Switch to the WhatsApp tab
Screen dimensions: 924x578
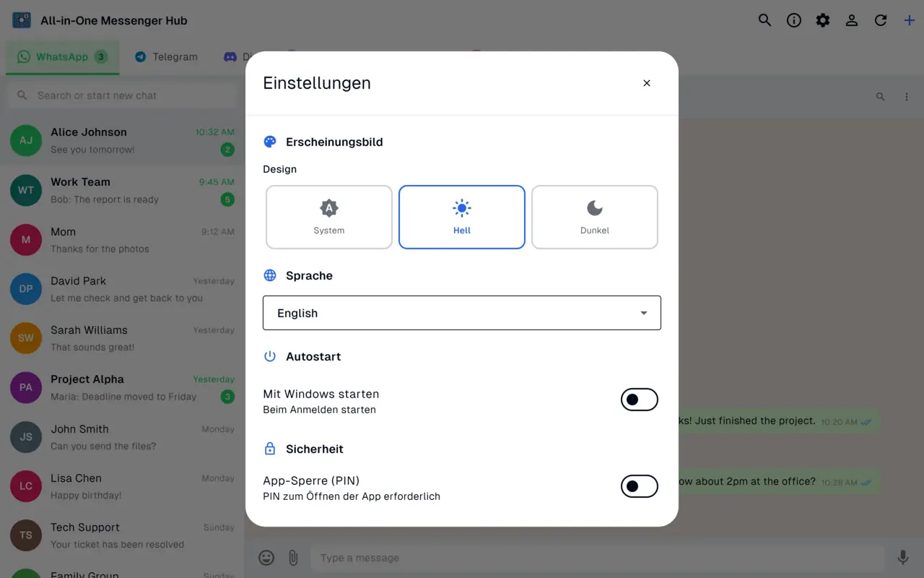click(62, 57)
